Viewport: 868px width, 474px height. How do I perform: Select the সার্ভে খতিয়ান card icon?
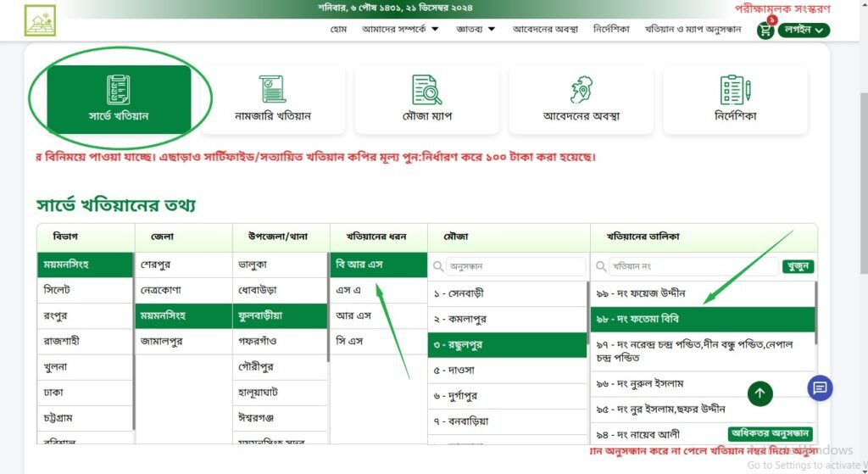pos(119,90)
